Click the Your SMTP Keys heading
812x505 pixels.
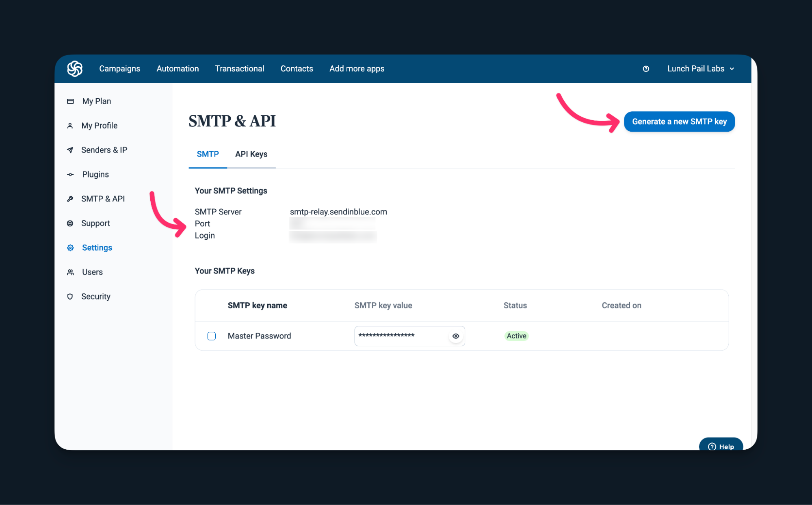tap(225, 271)
